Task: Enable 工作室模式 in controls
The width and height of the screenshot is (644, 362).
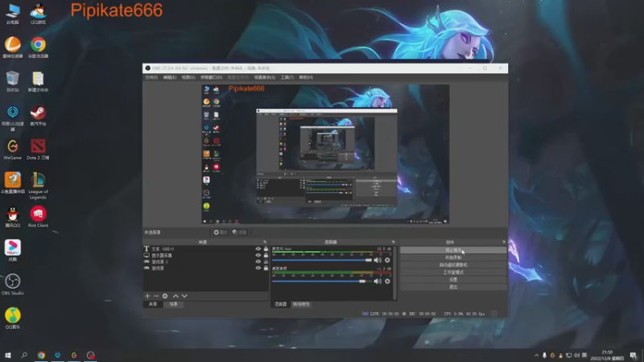Action: click(453, 272)
